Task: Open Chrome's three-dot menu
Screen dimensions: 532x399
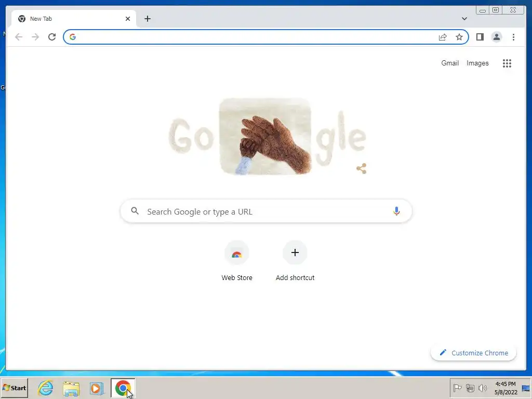Action: [x=513, y=37]
